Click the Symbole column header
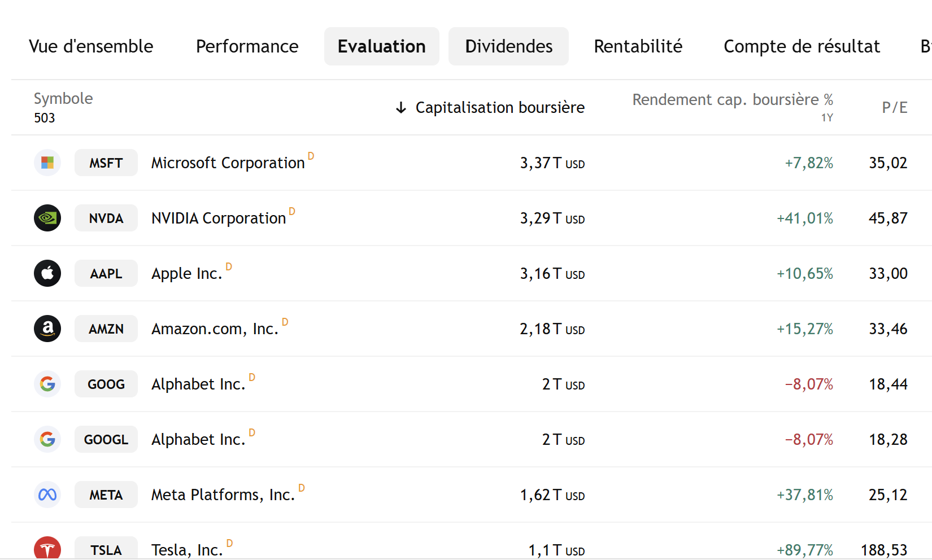This screenshot has width=932, height=560. click(63, 99)
